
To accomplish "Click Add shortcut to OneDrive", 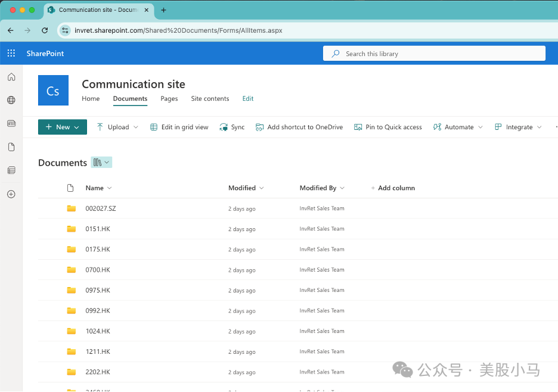I will 299,127.
